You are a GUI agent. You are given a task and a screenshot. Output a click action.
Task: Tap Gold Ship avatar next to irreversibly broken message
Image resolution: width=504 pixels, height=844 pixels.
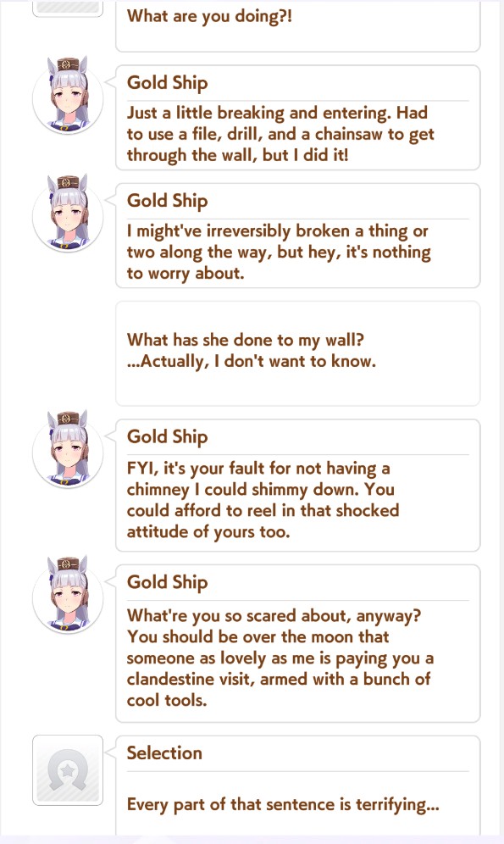pos(68,214)
